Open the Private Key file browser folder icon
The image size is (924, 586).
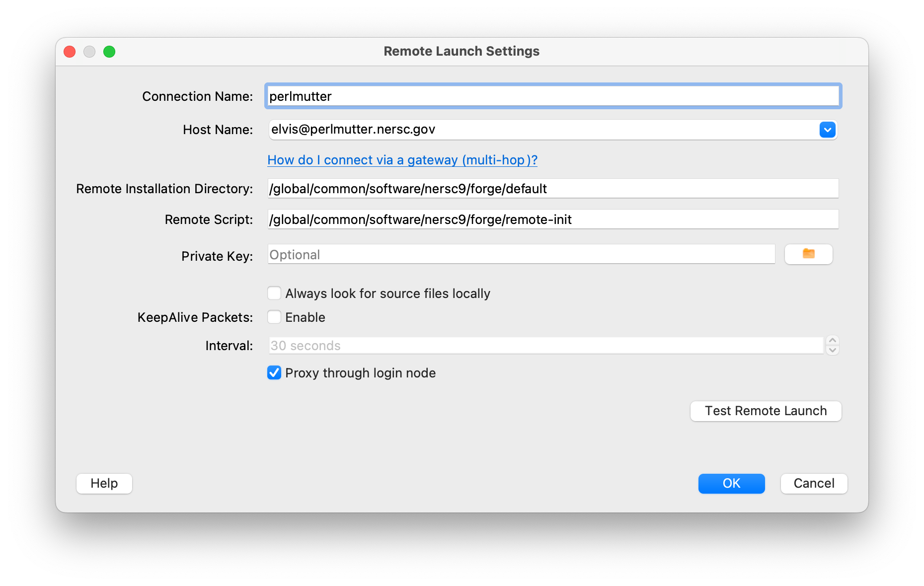coord(808,254)
